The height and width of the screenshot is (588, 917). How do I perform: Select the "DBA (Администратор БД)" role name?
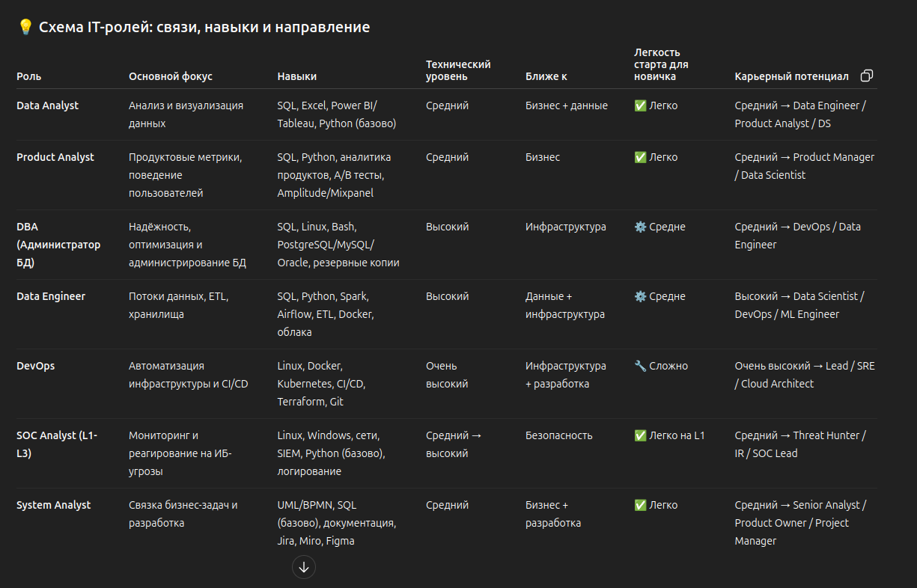(x=58, y=245)
